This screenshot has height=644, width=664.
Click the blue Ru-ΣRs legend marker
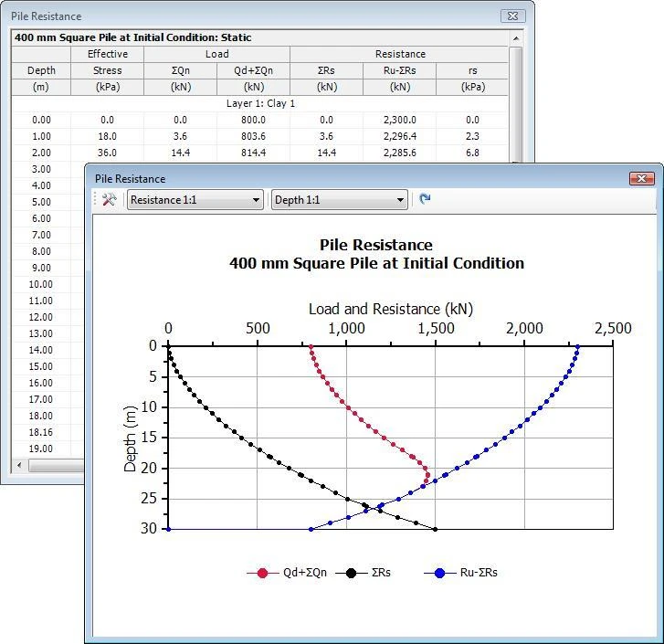click(439, 573)
